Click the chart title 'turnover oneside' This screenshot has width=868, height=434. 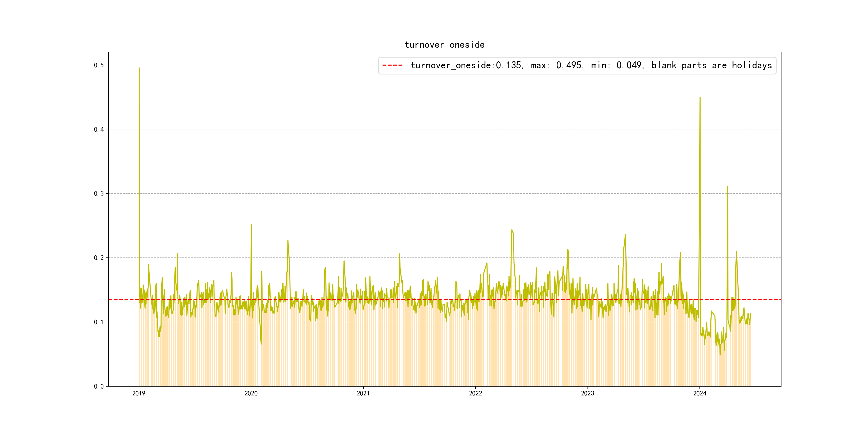[x=444, y=45]
